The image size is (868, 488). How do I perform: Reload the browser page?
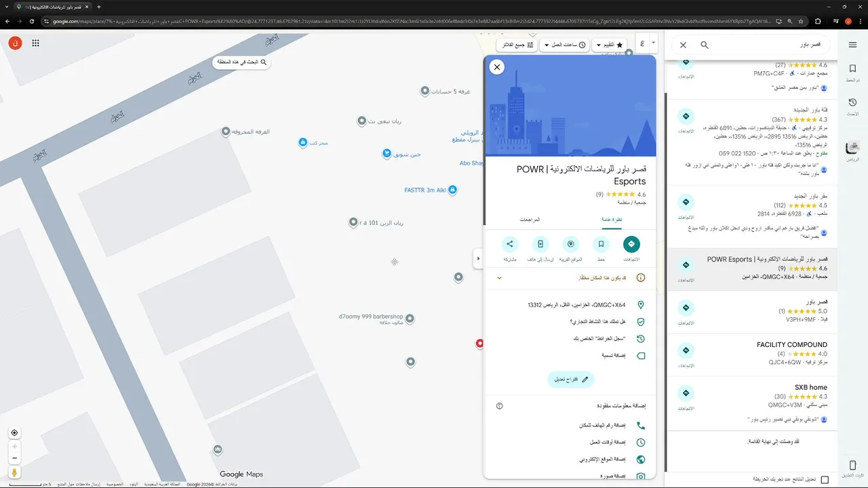coord(31,21)
